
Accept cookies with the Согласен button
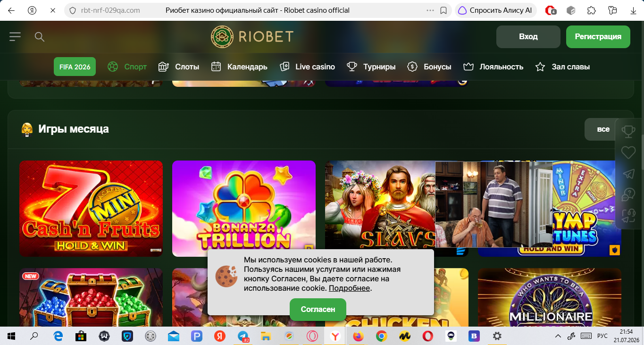(x=318, y=309)
